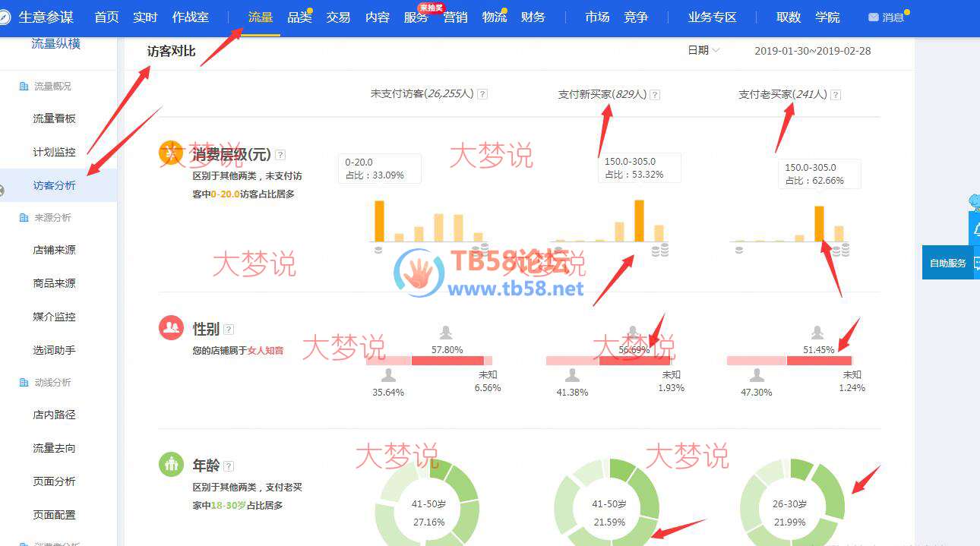Open 店内路径 in the sidebar
Screen dimensions: 980x546
pos(55,415)
